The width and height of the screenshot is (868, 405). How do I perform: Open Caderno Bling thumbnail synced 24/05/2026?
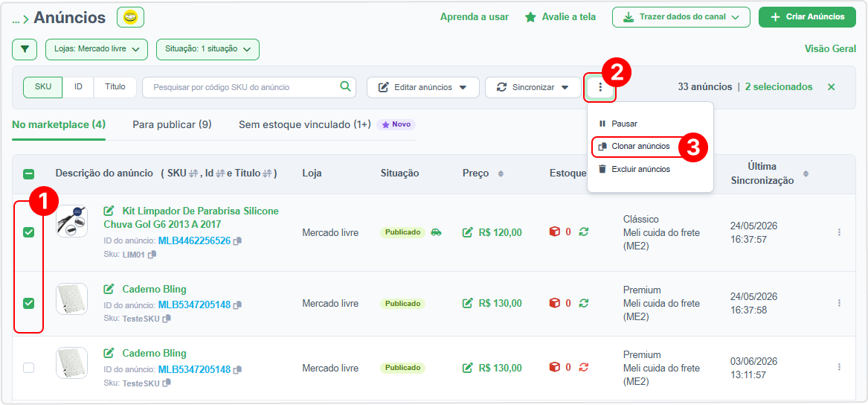coord(72,299)
